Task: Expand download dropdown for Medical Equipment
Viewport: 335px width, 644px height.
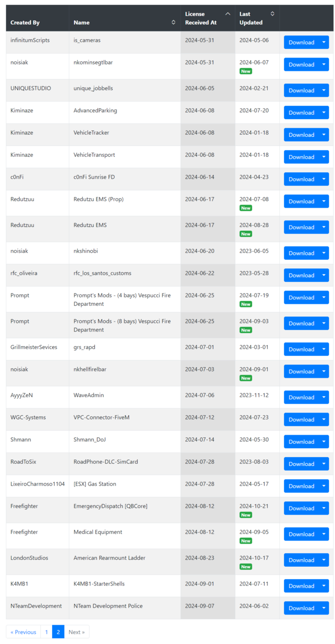Action: (324, 534)
